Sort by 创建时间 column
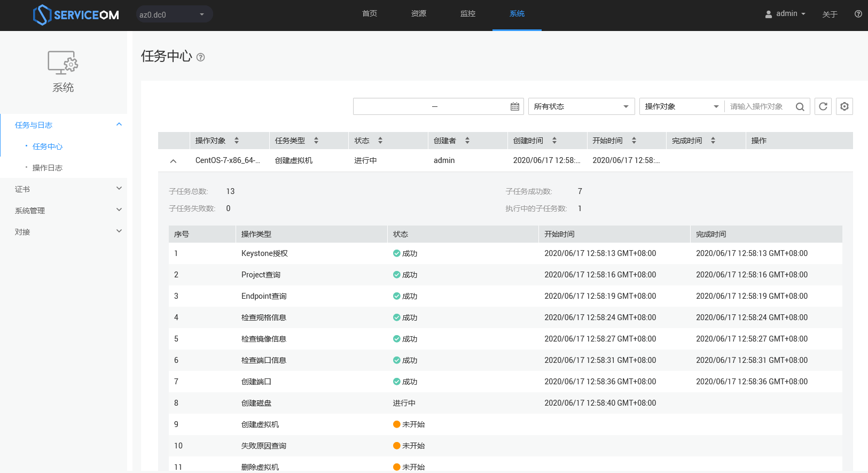Screen dimensions: 868x473 point(554,141)
